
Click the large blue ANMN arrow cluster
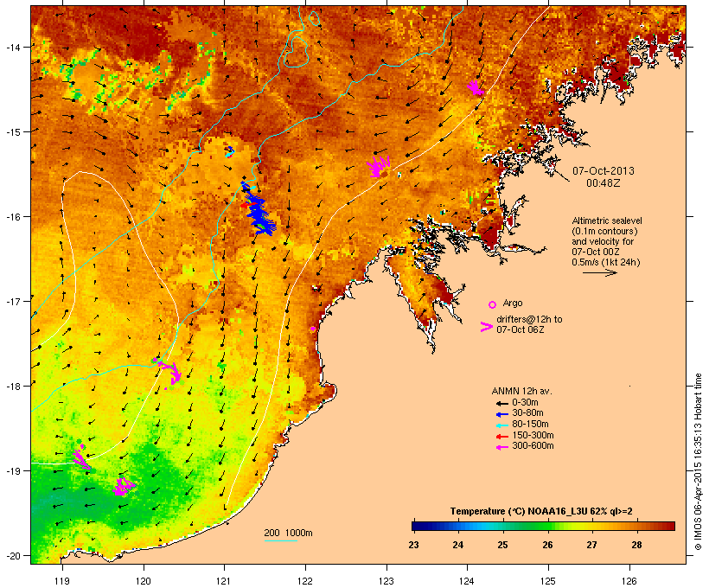pyautogui.click(x=258, y=210)
